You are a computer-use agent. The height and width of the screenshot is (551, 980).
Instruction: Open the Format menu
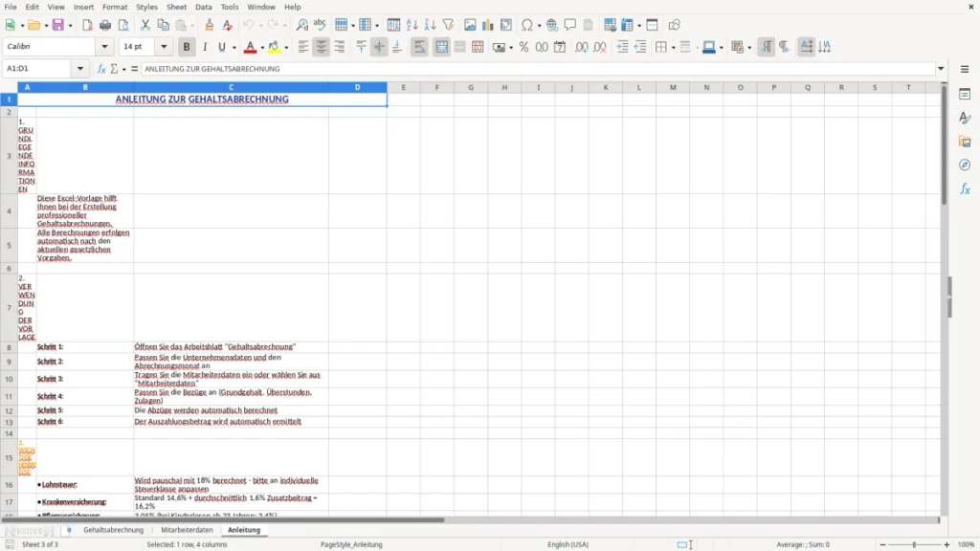click(115, 7)
